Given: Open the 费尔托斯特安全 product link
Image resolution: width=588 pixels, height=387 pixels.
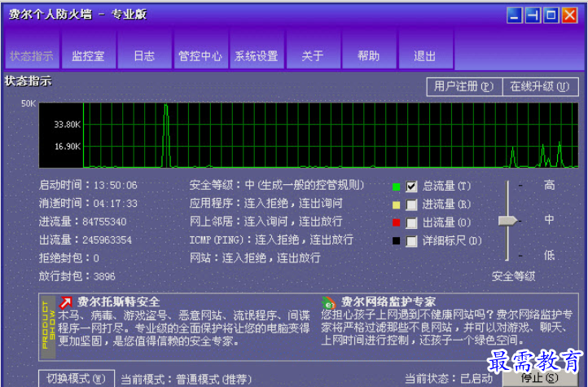Looking at the screenshot, I should coord(119,302).
